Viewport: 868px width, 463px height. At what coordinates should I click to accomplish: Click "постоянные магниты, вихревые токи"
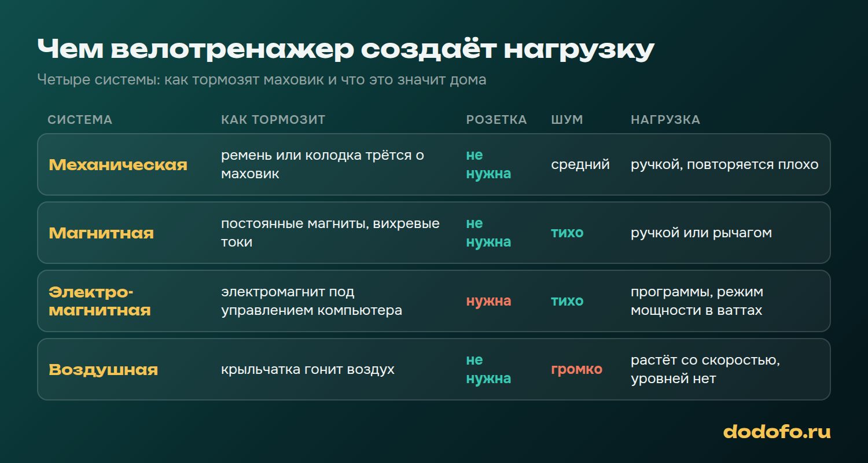click(x=330, y=233)
